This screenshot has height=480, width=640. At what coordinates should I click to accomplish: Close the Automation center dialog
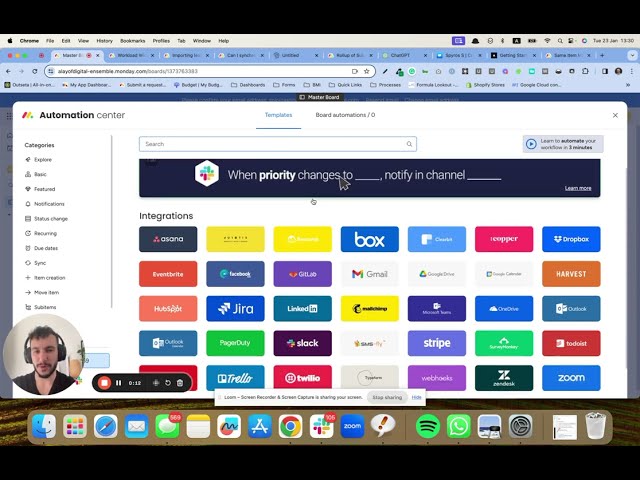click(x=615, y=116)
